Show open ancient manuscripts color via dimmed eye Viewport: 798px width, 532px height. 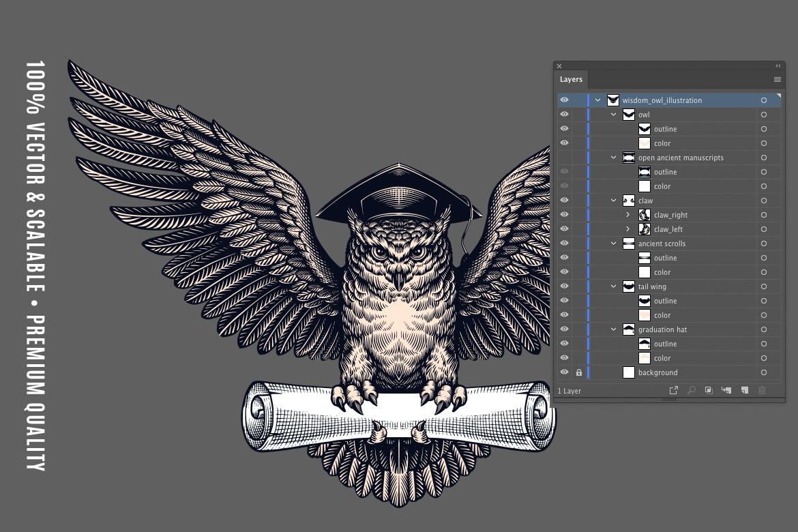tap(565, 186)
